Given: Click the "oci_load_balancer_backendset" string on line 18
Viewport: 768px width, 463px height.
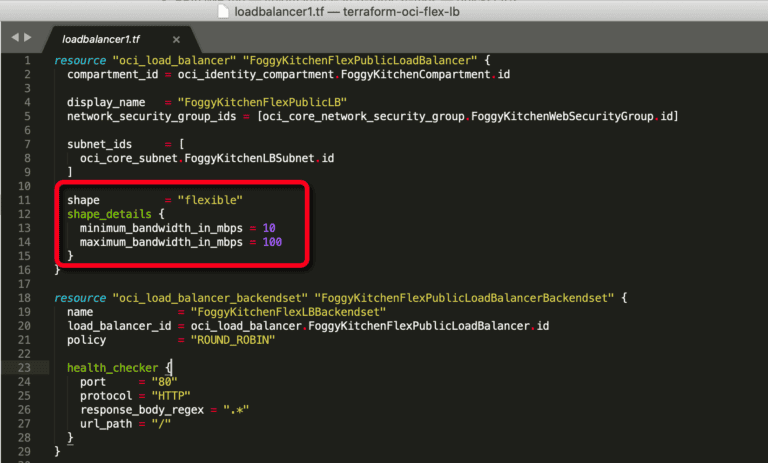Looking at the screenshot, I should 210,298.
